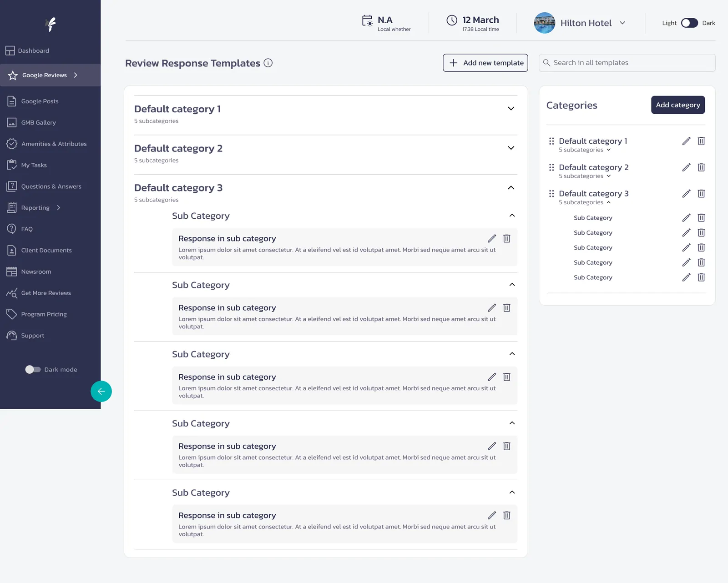Delete Default category 1 in Categories panel

coord(701,141)
